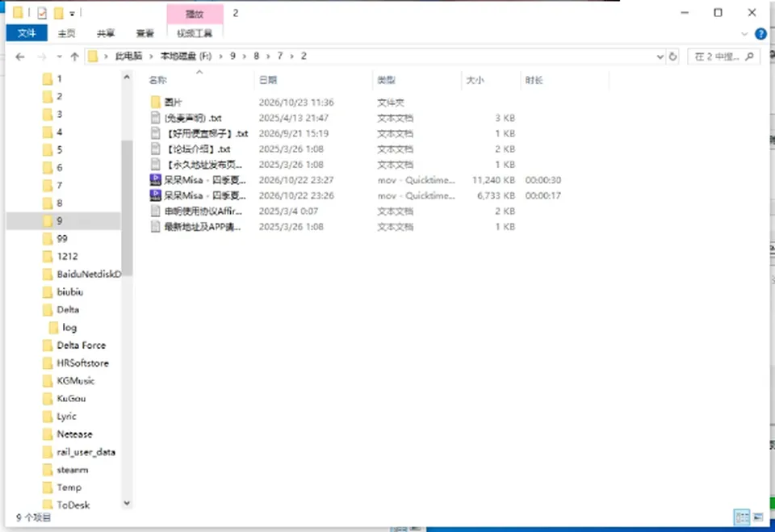The height and width of the screenshot is (532, 775).
Task: Click the New Folder icon in quick access toolbar
Action: (x=58, y=13)
